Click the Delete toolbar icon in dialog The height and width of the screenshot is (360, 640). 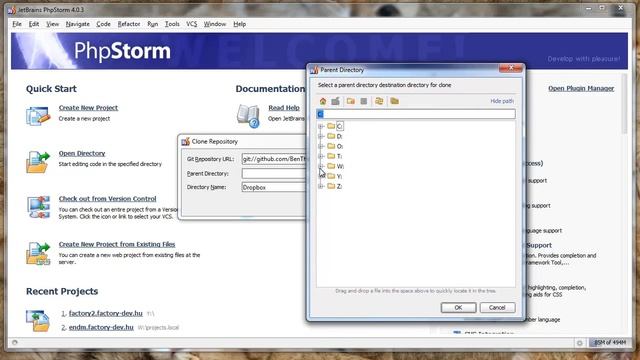click(364, 101)
